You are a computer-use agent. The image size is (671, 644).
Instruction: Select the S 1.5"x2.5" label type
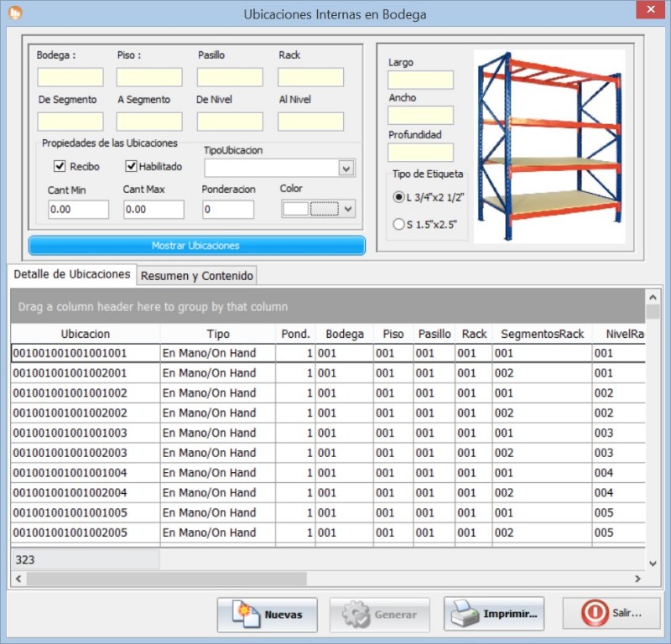tap(398, 224)
